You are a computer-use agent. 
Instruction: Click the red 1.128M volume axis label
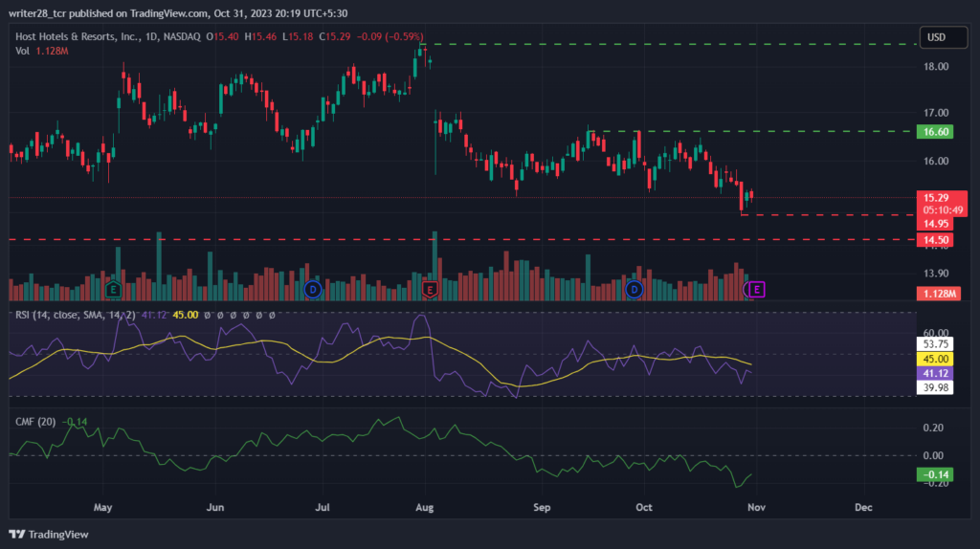click(x=938, y=294)
